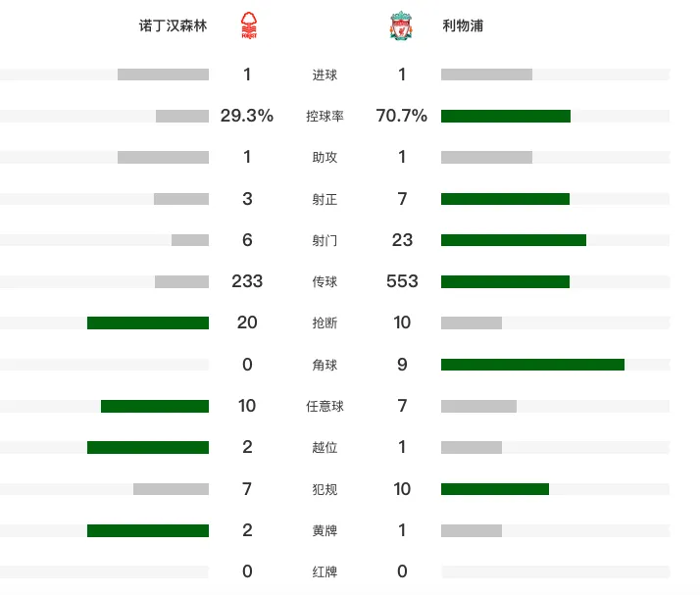The image size is (700, 595).
Task: Click Nottingham Forest's 10 free kicks bar
Action: pyautogui.click(x=155, y=406)
